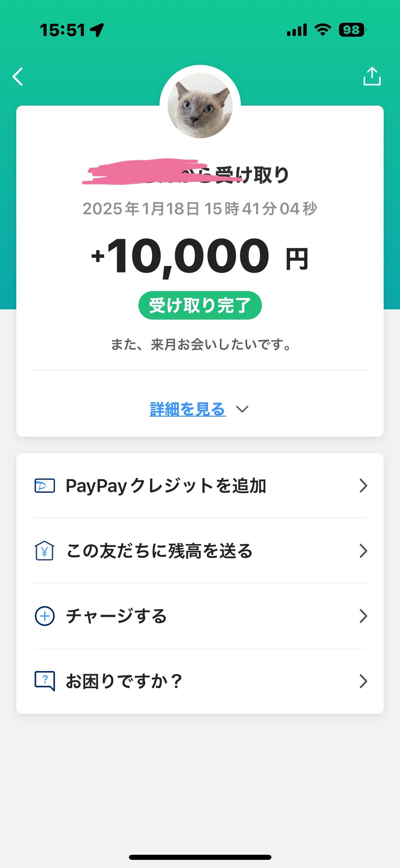
Task: Tap the plus circle charge icon
Action: pyautogui.click(x=44, y=616)
